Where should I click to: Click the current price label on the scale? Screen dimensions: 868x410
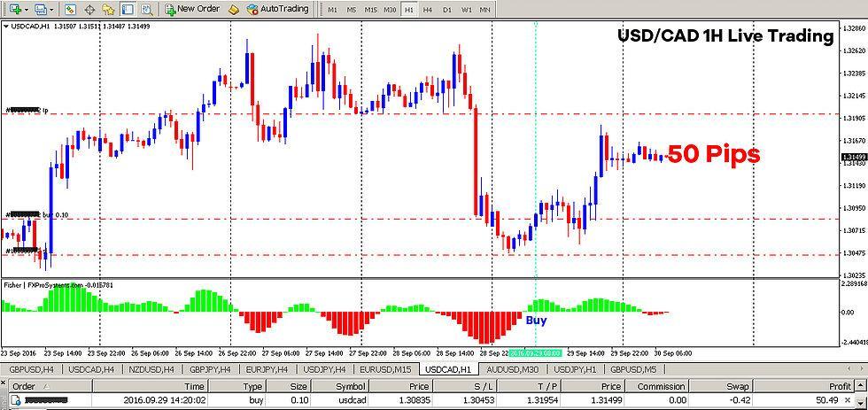854,158
